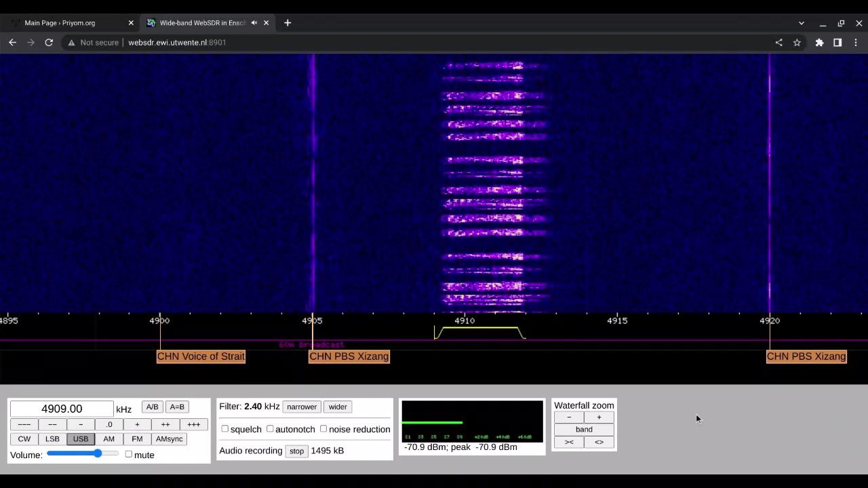Expand the tab search chevron
The width and height of the screenshot is (868, 488).
[x=801, y=23]
